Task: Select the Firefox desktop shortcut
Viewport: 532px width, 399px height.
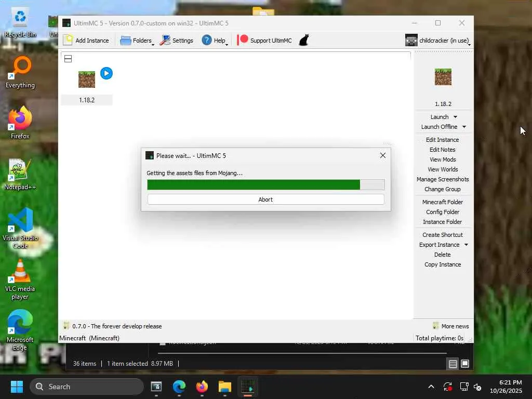Action: click(x=20, y=122)
